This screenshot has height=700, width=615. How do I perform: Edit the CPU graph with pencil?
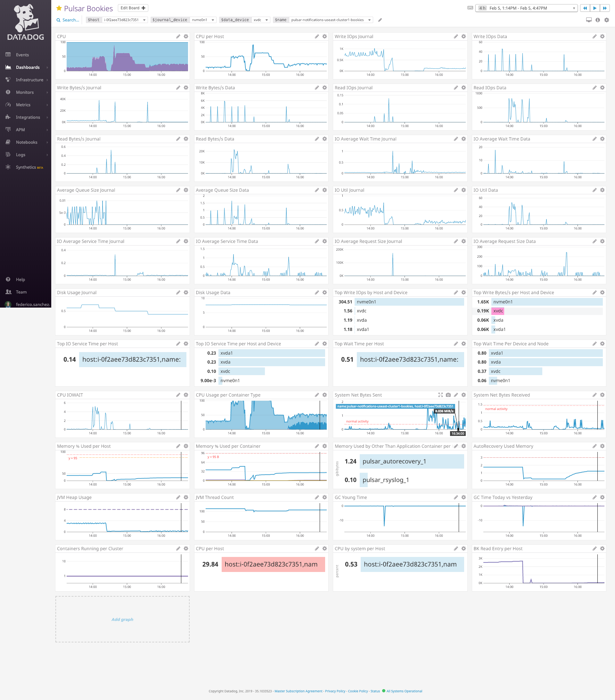tap(178, 36)
